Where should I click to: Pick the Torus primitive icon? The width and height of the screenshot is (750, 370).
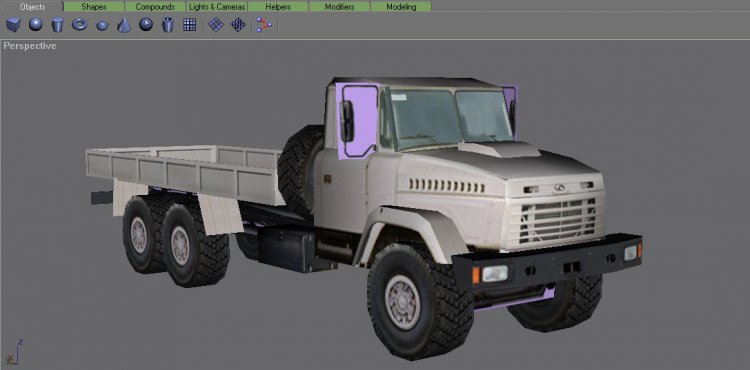click(x=79, y=24)
